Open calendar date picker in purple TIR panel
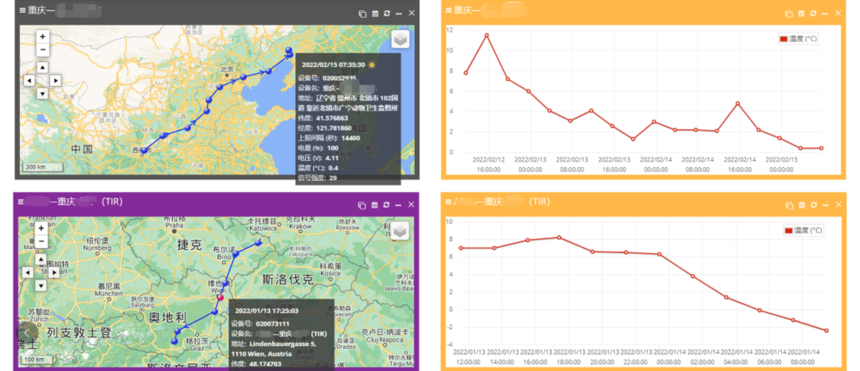 [375, 205]
